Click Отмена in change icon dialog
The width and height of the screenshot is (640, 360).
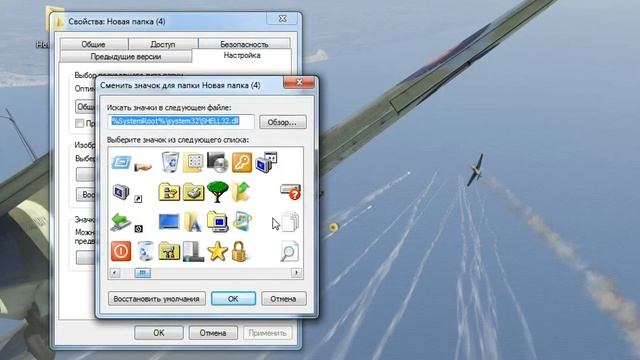[283, 299]
